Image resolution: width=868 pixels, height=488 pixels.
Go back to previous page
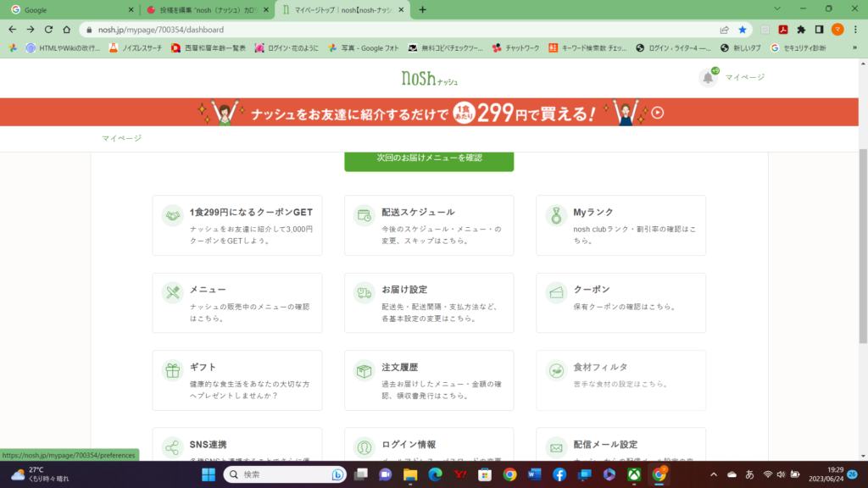tap(12, 30)
